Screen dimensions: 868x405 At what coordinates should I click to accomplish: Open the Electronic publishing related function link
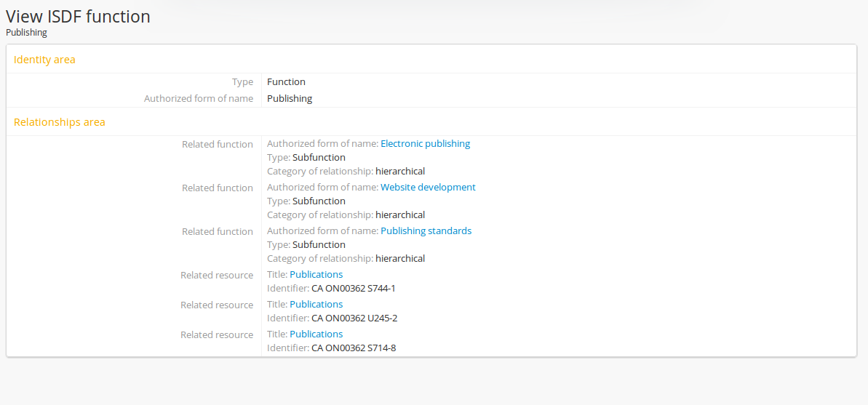[x=425, y=144]
